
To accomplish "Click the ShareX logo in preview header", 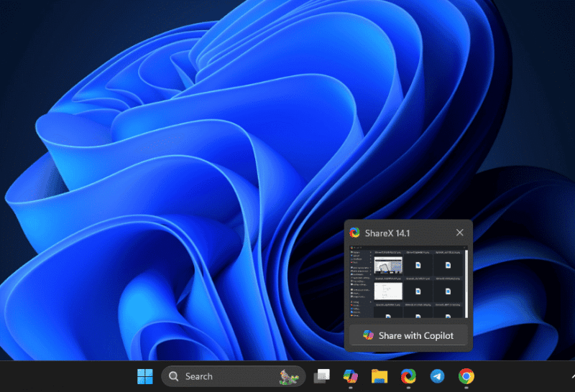I will point(354,233).
